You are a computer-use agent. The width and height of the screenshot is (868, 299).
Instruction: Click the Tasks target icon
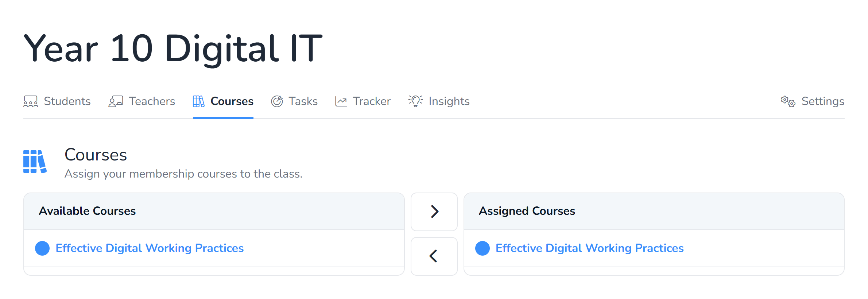[x=277, y=101]
